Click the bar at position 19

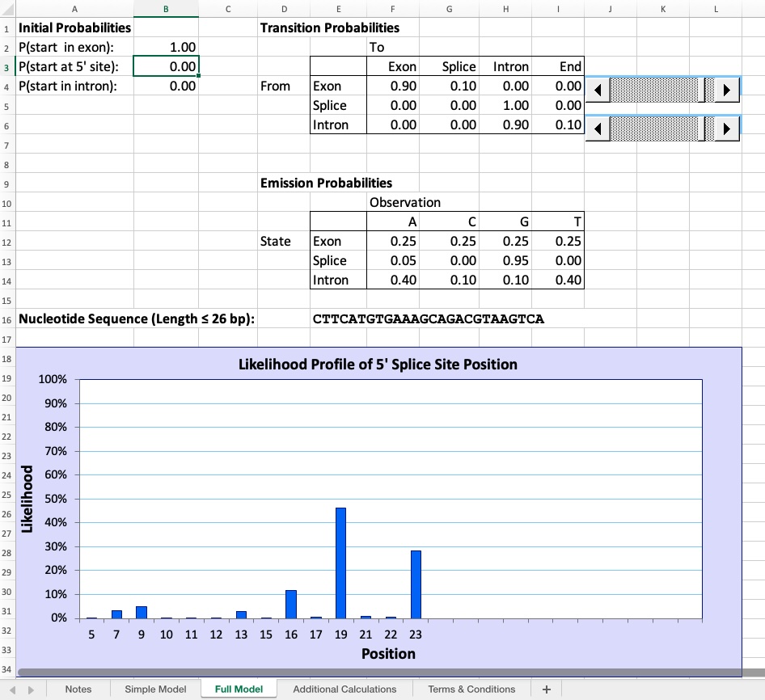point(340,563)
